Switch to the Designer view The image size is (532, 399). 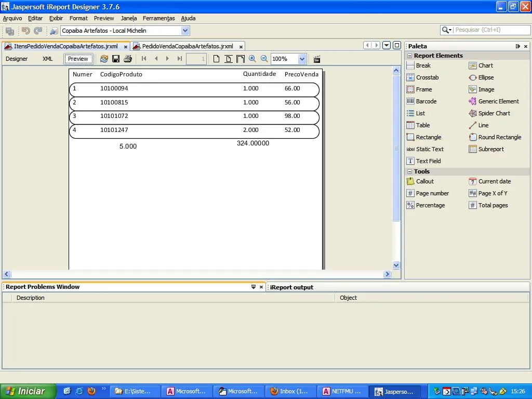click(x=17, y=59)
